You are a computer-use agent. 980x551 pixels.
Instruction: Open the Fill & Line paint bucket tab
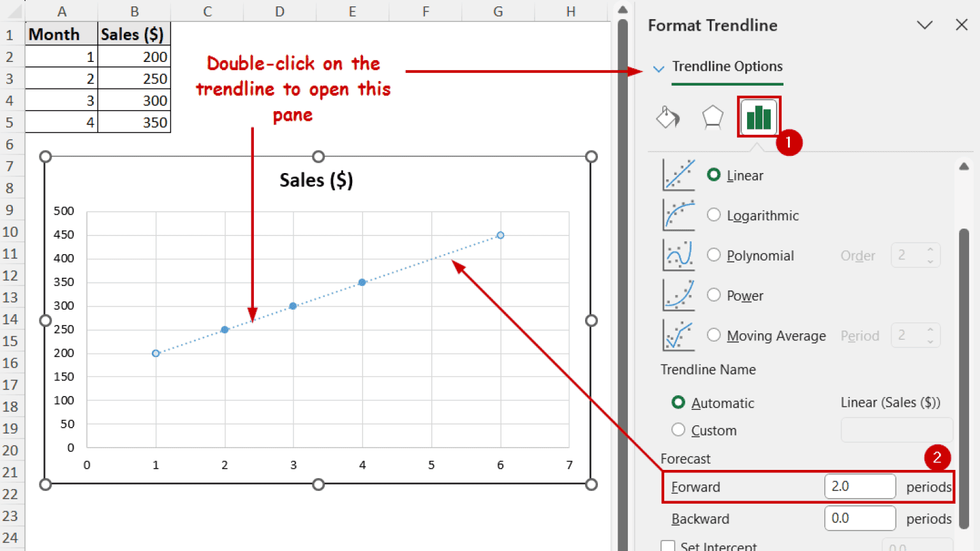(x=667, y=117)
